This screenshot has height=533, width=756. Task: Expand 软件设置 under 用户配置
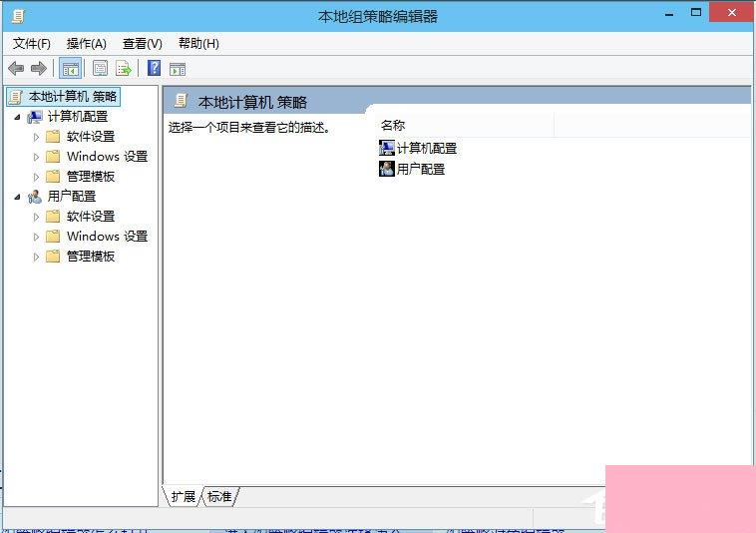coord(36,217)
